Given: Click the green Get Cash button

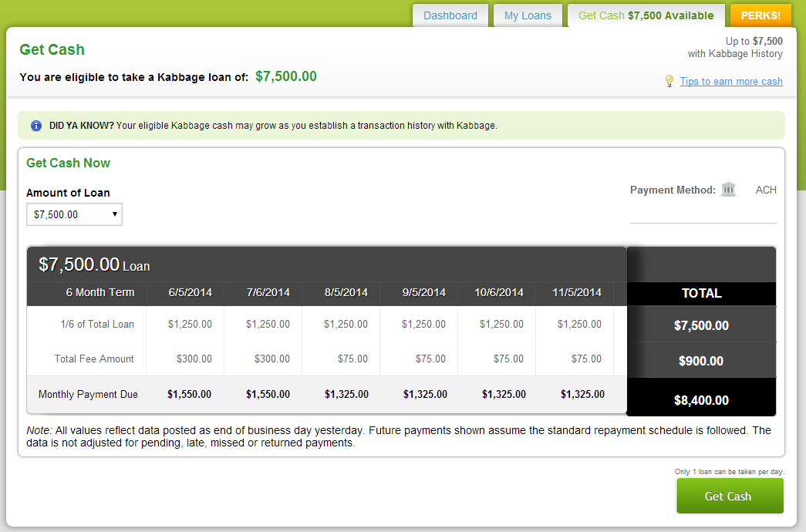Looking at the screenshot, I should coord(730,496).
